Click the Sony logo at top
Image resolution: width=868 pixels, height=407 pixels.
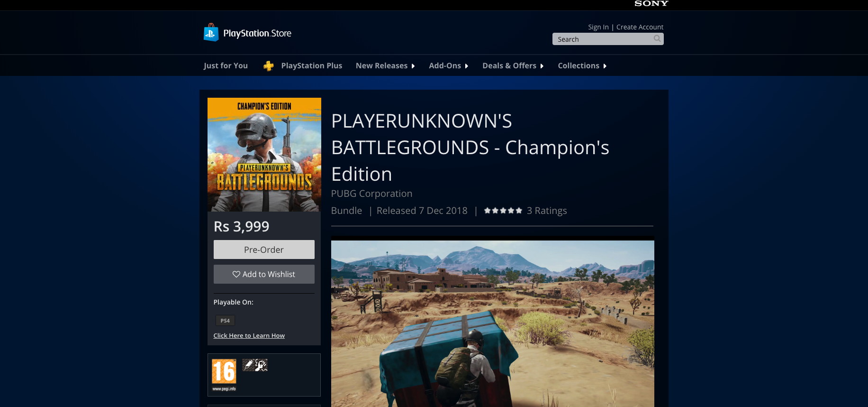[x=651, y=4]
